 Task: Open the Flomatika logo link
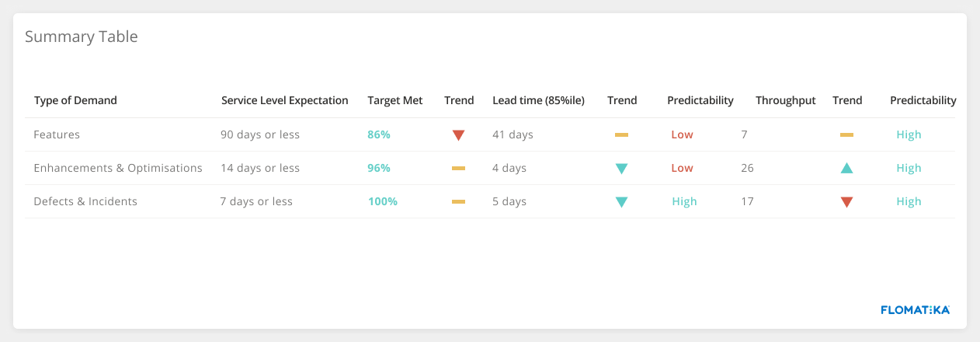(915, 310)
